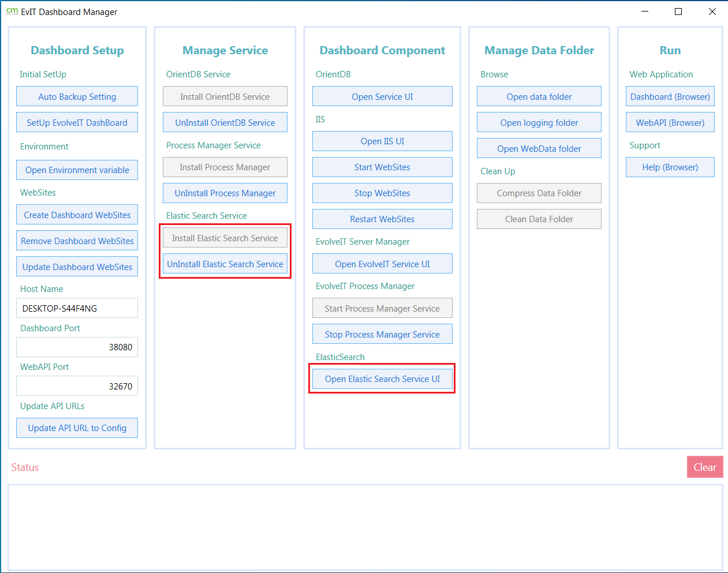728x573 pixels.
Task: UnInstall Elastic Search Service
Action: coord(225,264)
